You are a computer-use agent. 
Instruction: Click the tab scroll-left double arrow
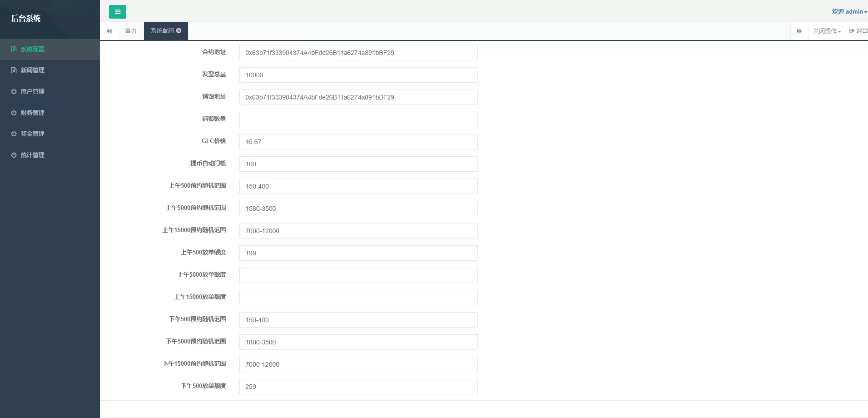click(109, 31)
